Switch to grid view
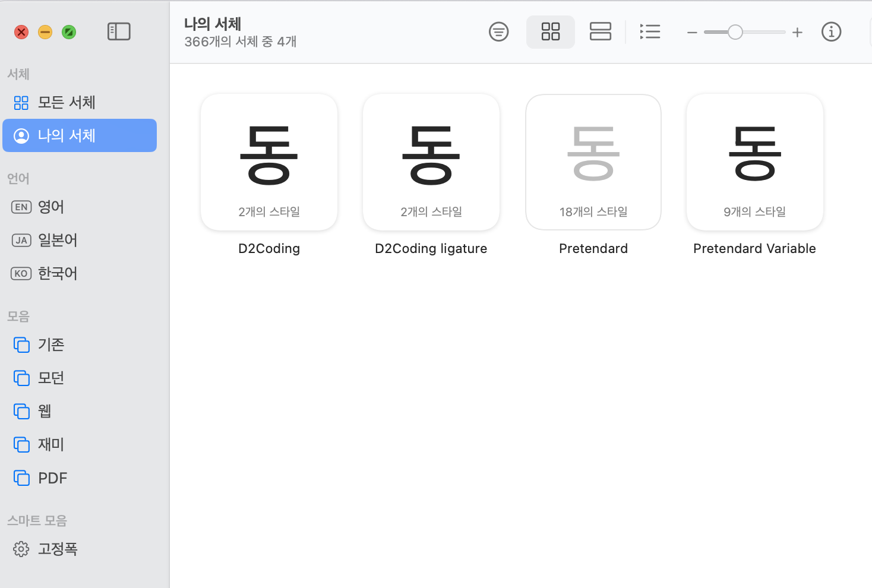Viewport: 872px width, 588px height. [x=551, y=31]
